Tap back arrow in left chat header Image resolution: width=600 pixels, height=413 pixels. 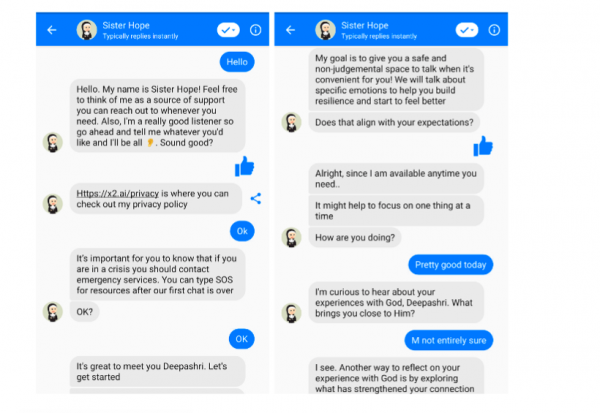(51, 30)
